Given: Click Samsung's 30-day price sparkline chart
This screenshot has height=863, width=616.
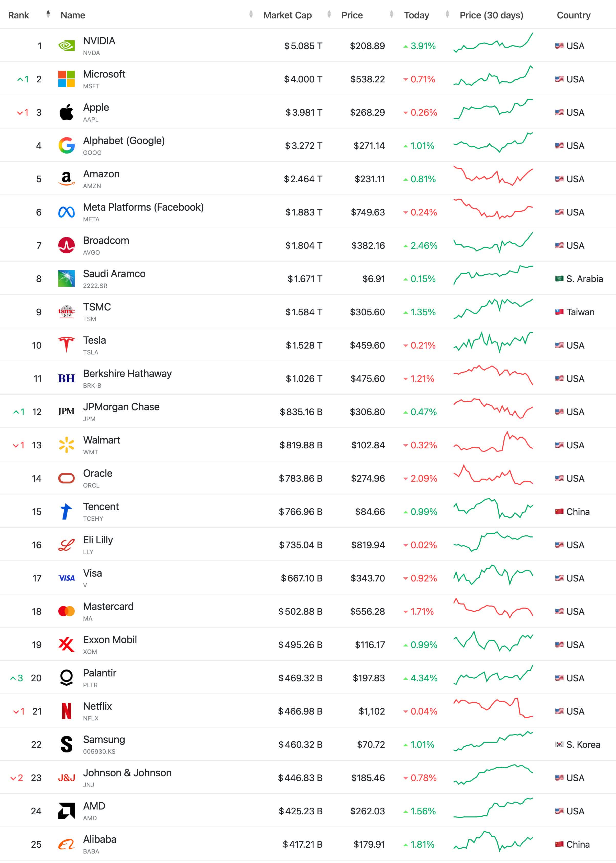Looking at the screenshot, I should [x=493, y=741].
